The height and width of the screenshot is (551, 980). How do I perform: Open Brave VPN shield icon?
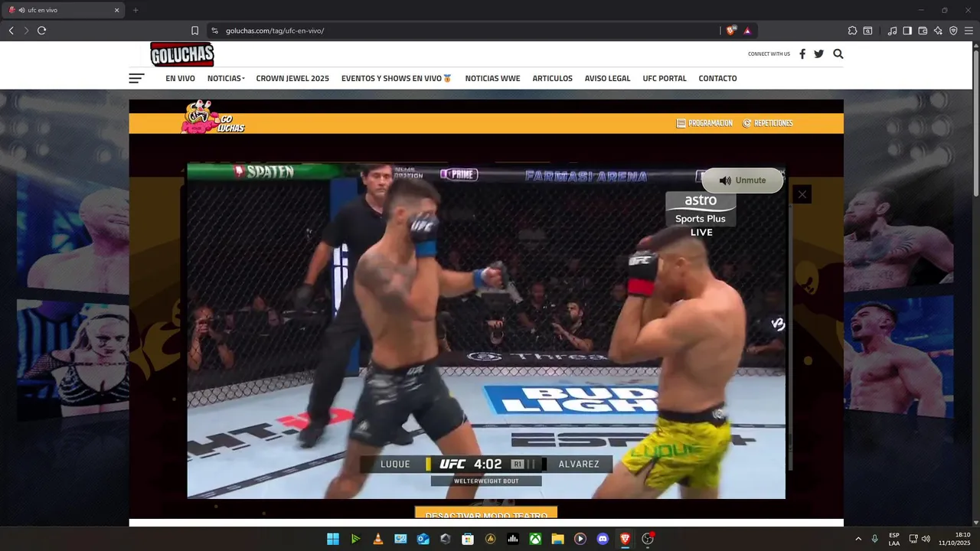click(953, 31)
